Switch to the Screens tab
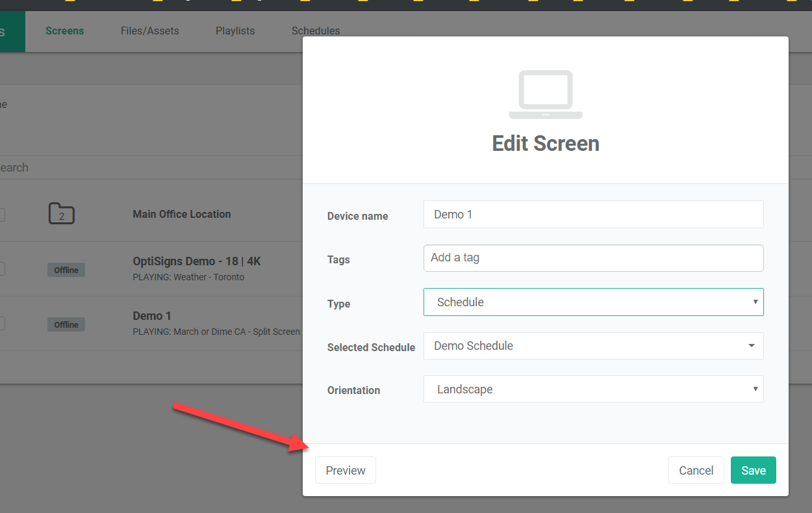 [x=65, y=31]
